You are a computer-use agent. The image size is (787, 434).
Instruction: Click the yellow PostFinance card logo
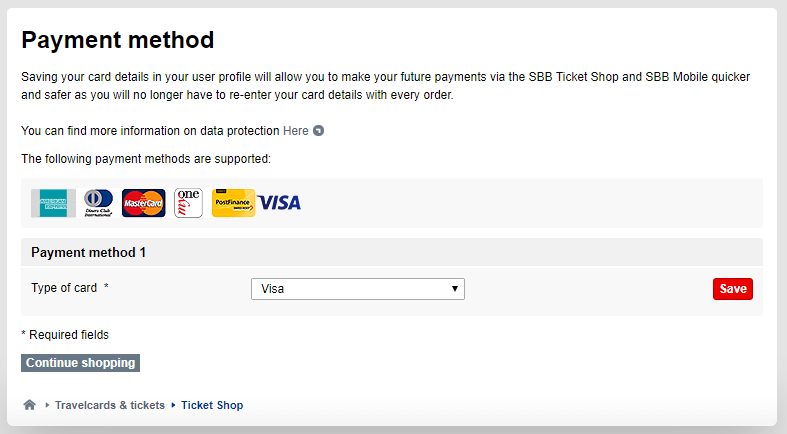pyautogui.click(x=233, y=203)
